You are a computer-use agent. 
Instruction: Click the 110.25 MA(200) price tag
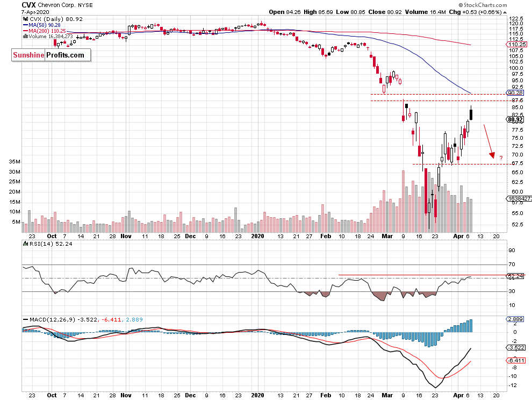click(516, 45)
